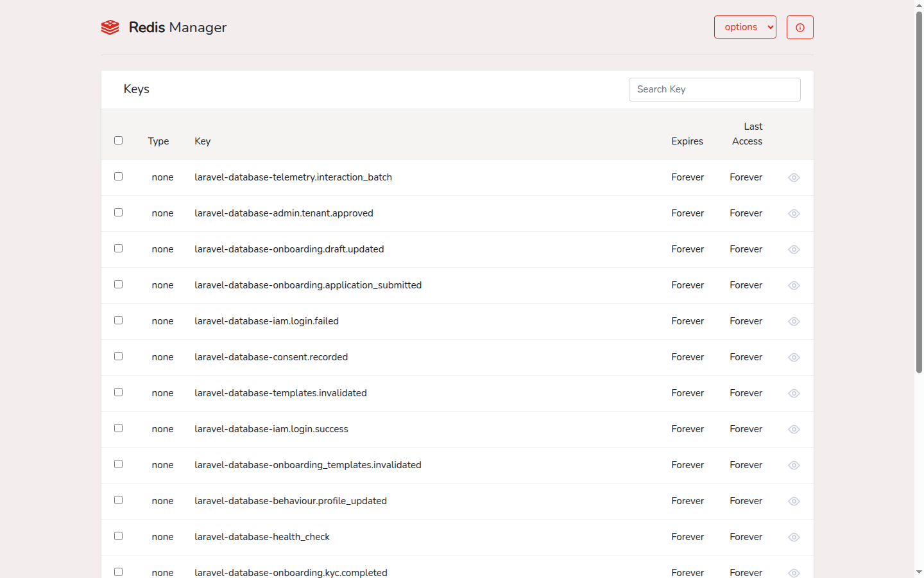The height and width of the screenshot is (578, 924).
Task: Show iam.login.failed key with eye icon
Action: coord(794,321)
